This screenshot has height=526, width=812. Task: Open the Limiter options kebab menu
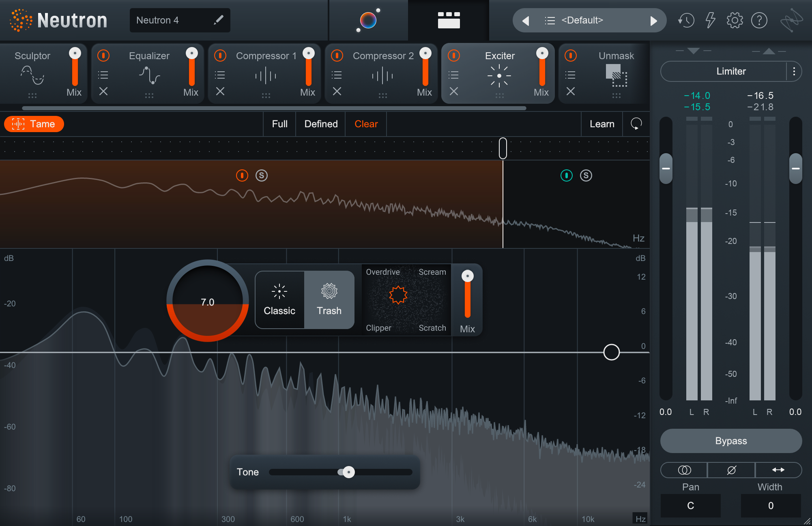(794, 71)
